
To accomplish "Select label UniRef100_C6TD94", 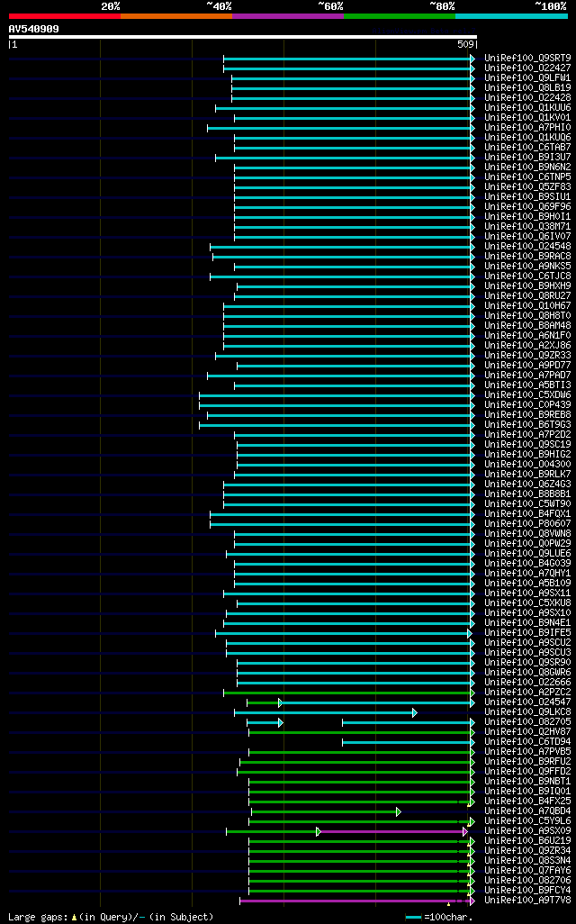I will [x=527, y=742].
